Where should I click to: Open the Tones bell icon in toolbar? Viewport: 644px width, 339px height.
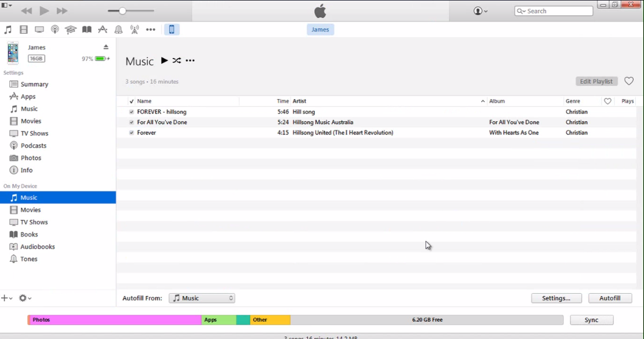point(118,30)
